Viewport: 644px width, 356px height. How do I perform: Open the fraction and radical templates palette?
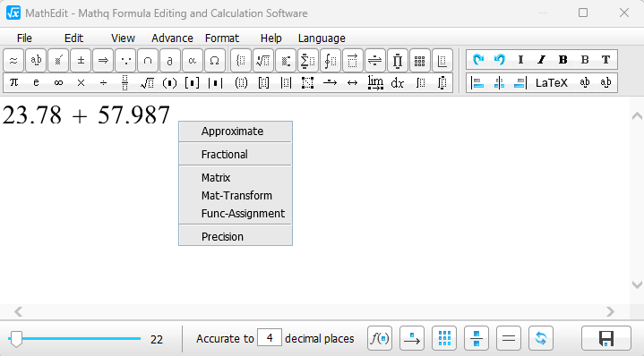pos(263,61)
